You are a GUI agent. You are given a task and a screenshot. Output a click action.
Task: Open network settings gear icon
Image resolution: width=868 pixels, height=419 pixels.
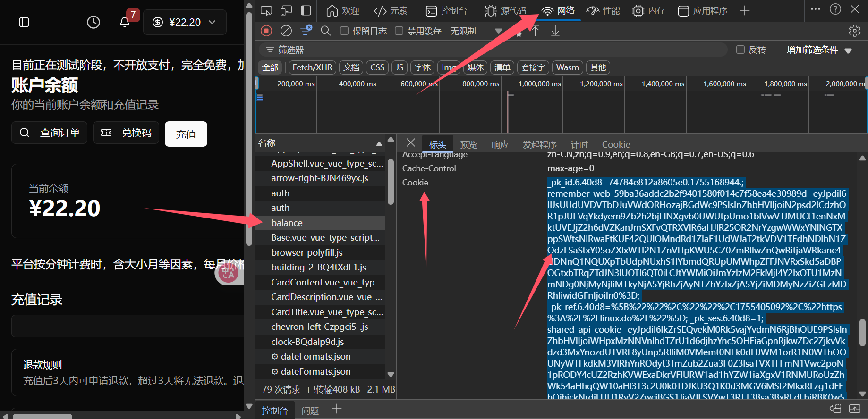point(855,31)
